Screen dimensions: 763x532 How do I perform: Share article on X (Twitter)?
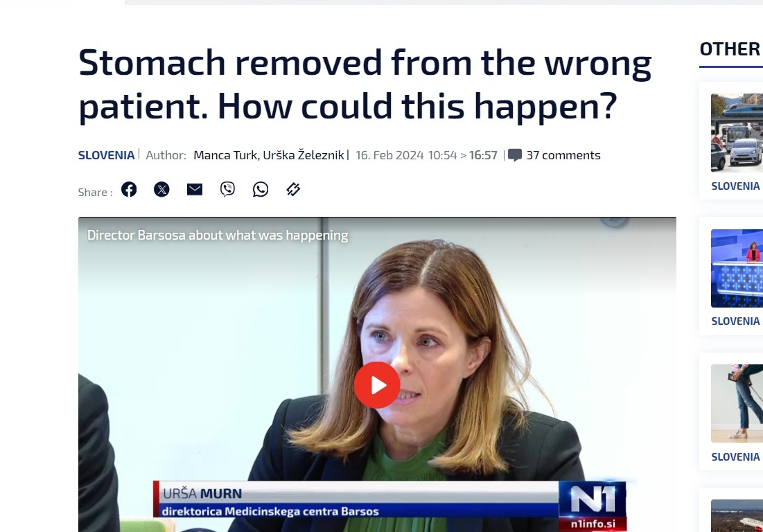pos(161,189)
